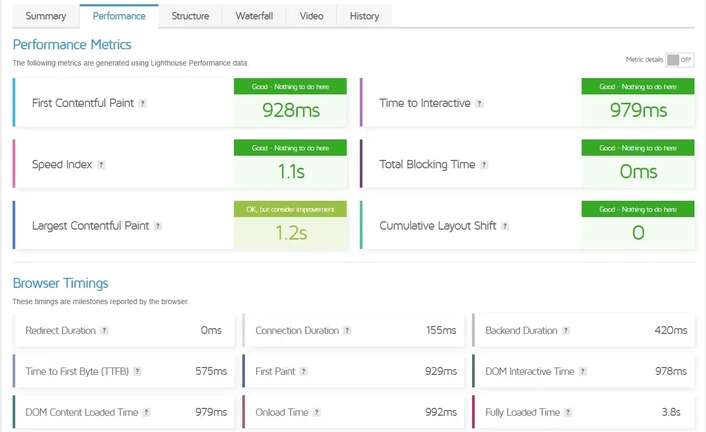Viewport: 706px width, 432px height.
Task: Click the Time to Interactive label
Action: 425,103
